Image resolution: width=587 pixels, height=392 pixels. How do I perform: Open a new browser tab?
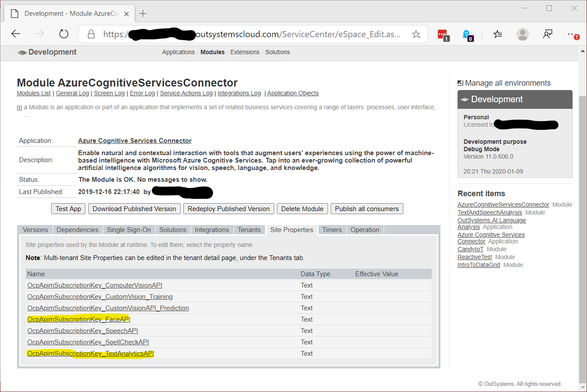click(143, 14)
